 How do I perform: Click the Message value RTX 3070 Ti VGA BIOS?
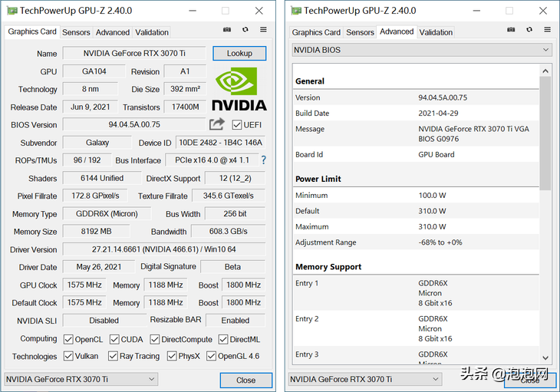click(473, 134)
